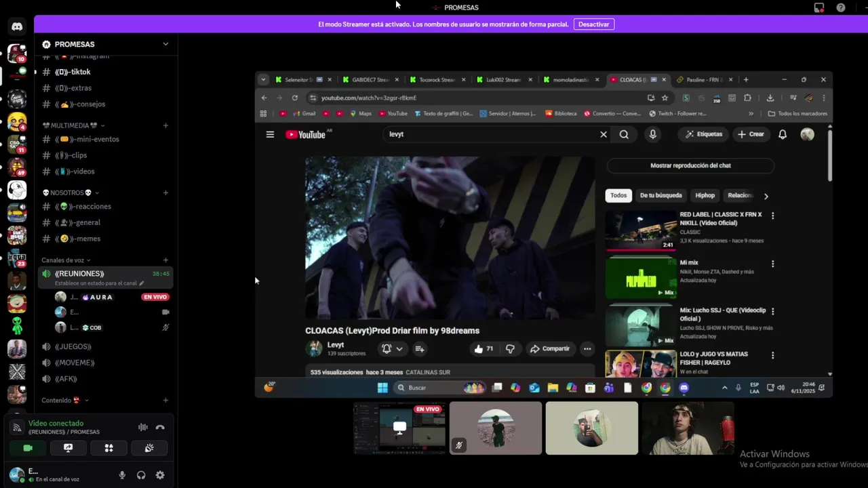This screenshot has height=488, width=868.
Task: Click Desactivar on streamer mode banner
Action: 594,24
